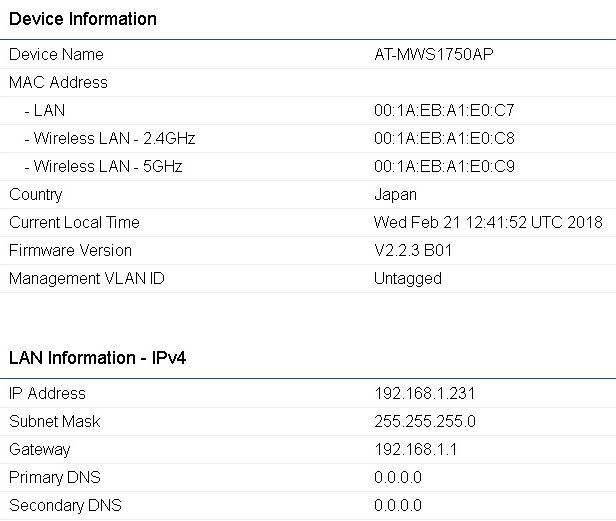
Task: Select the 2.4GHz wireless MAC address value
Action: point(444,138)
